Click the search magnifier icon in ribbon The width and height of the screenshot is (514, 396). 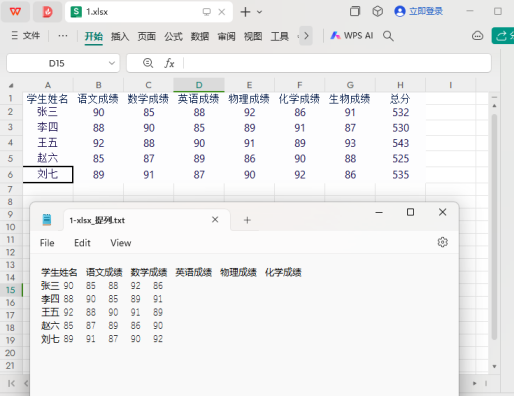pyautogui.click(x=388, y=36)
